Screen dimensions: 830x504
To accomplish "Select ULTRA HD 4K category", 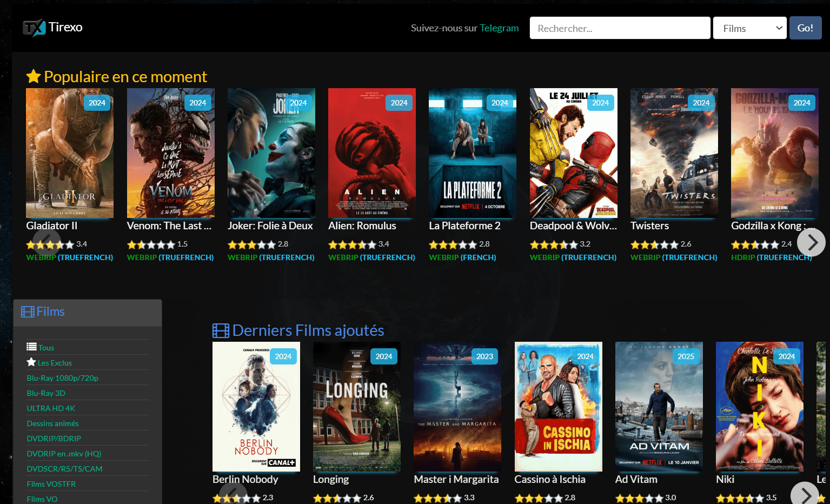I will pyautogui.click(x=51, y=408).
